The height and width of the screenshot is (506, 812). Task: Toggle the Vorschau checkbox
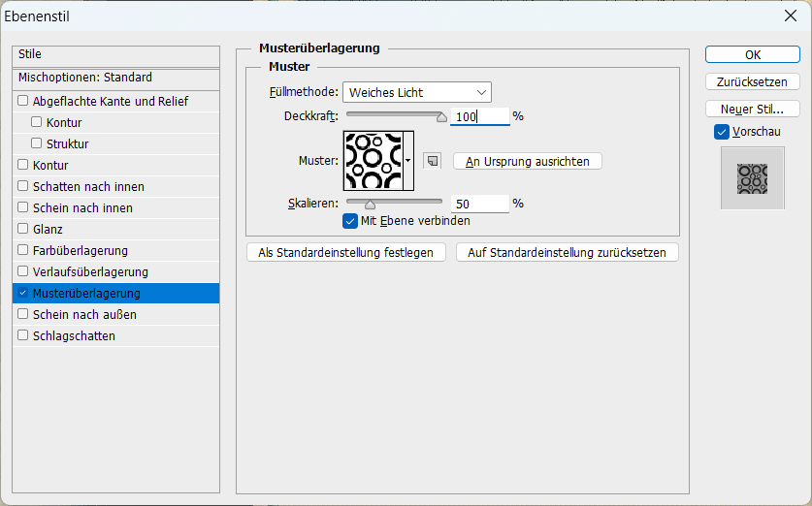coord(722,132)
